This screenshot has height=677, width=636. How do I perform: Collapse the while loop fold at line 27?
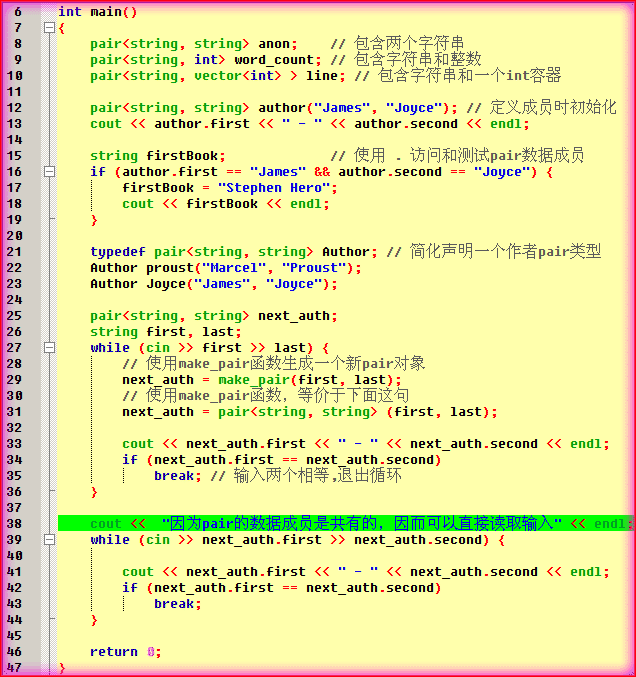coord(50,348)
